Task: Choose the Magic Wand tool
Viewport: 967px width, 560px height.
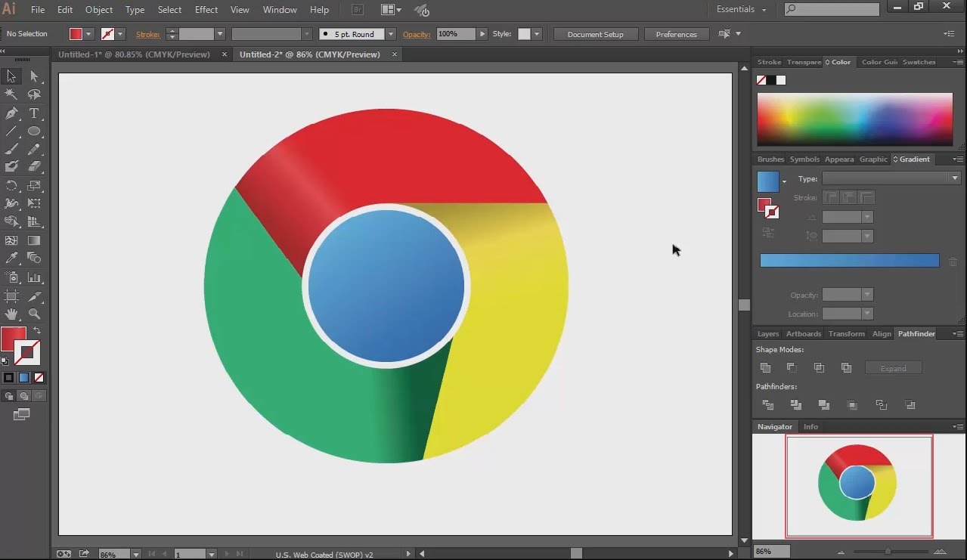Action: coord(11,94)
